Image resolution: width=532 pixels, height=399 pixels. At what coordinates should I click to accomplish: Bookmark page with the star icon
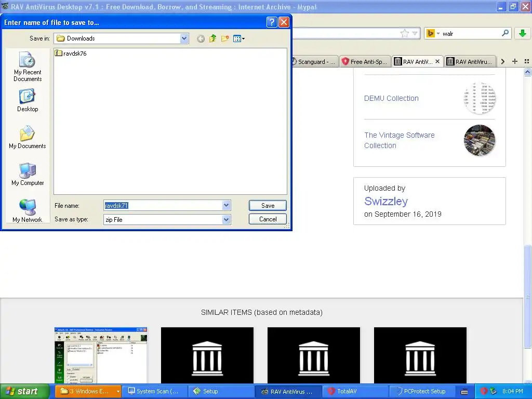click(404, 33)
